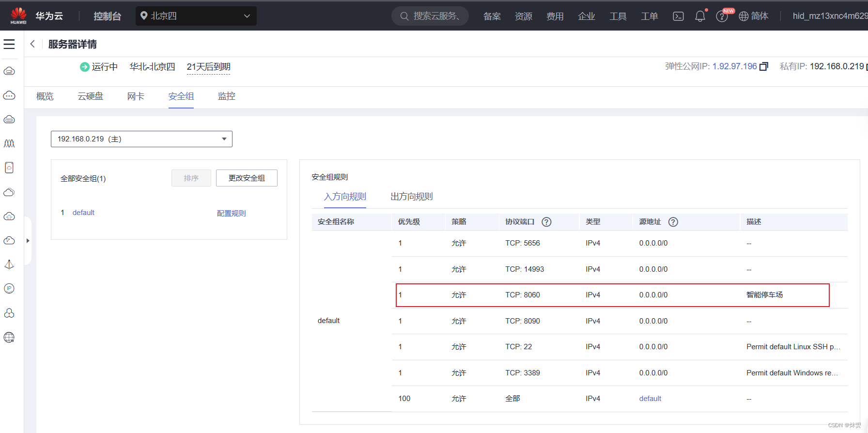868x433 pixels.
Task: Click the first cloud server sidebar icon
Action: tap(9, 71)
